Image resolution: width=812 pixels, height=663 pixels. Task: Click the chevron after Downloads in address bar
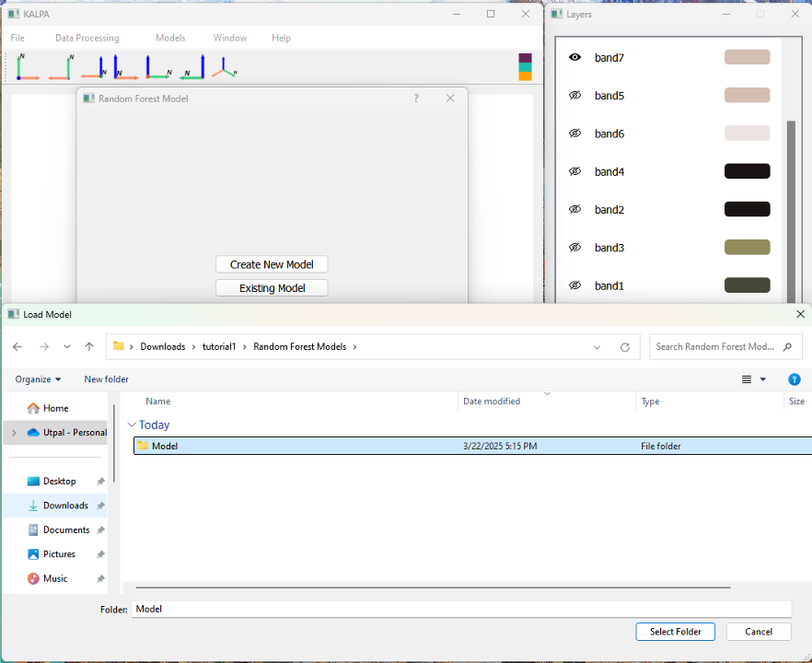[x=193, y=347]
